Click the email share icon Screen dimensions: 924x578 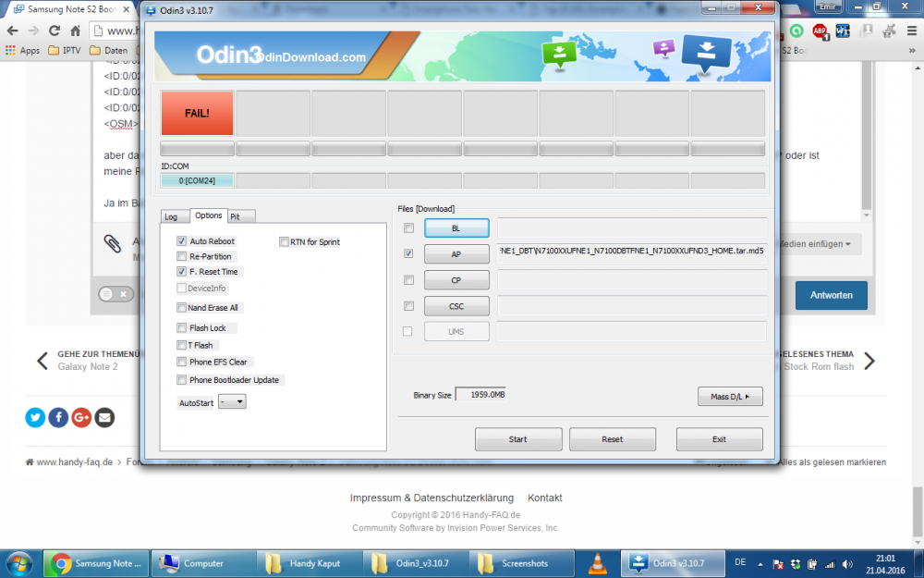104,417
